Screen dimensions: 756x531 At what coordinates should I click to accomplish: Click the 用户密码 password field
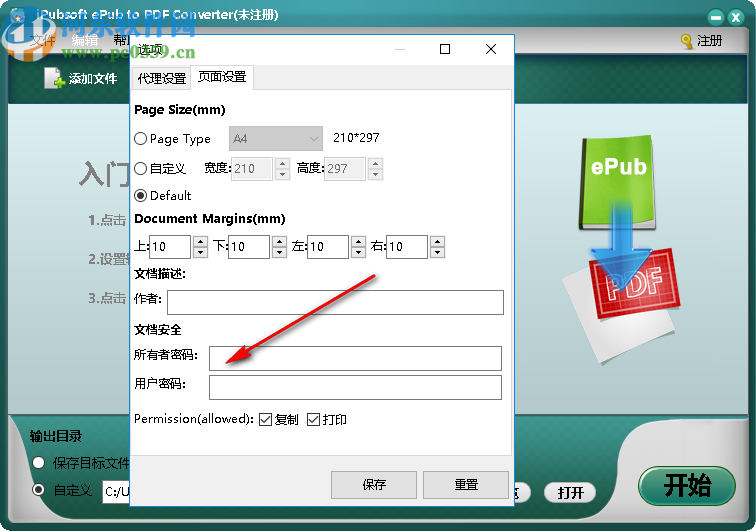(355, 388)
